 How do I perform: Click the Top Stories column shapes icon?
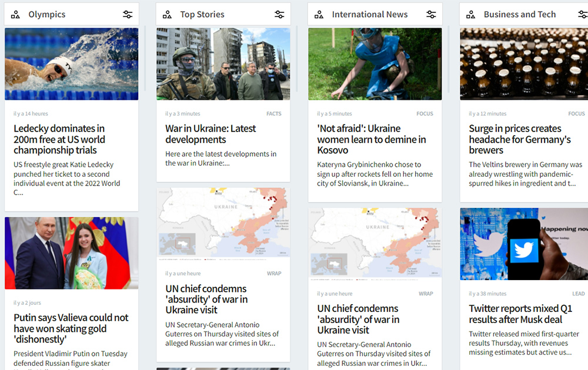pyautogui.click(x=167, y=15)
